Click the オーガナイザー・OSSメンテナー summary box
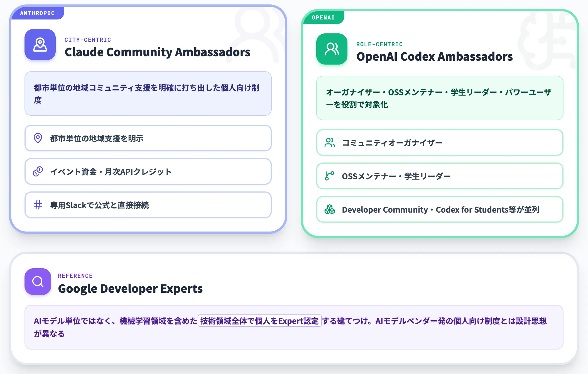Image resolution: width=588 pixels, height=374 pixels. pos(440,98)
